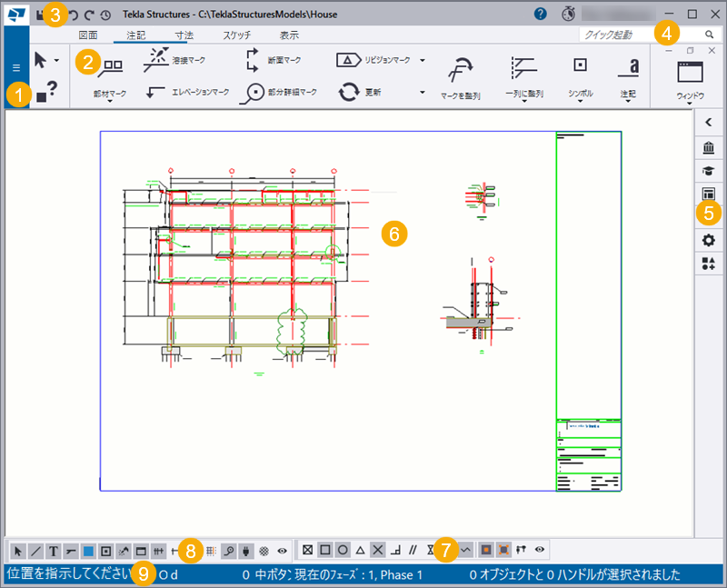Click the マークを整列 arrange marks icon

(460, 70)
